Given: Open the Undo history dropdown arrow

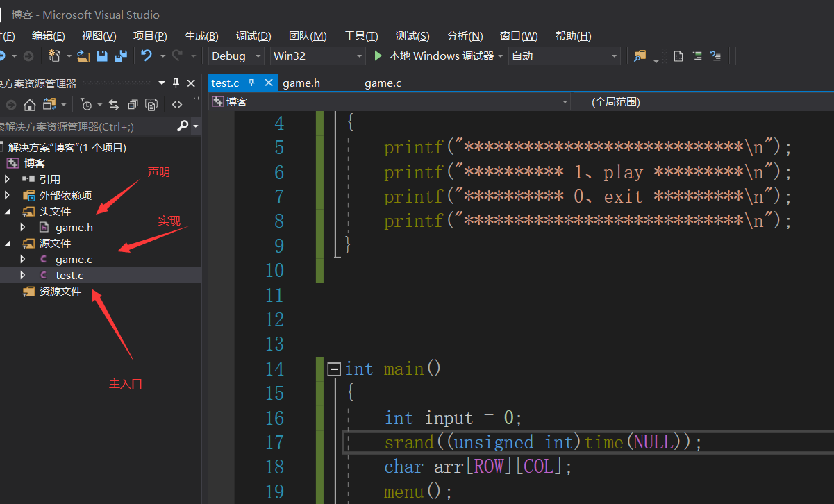Looking at the screenshot, I should point(162,56).
